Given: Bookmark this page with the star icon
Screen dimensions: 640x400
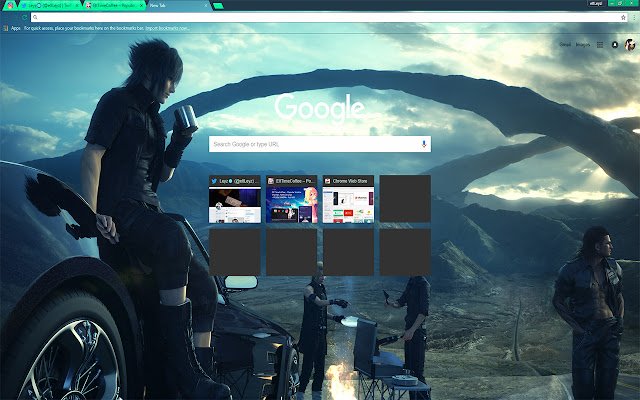Looking at the screenshot, I should (623, 18).
